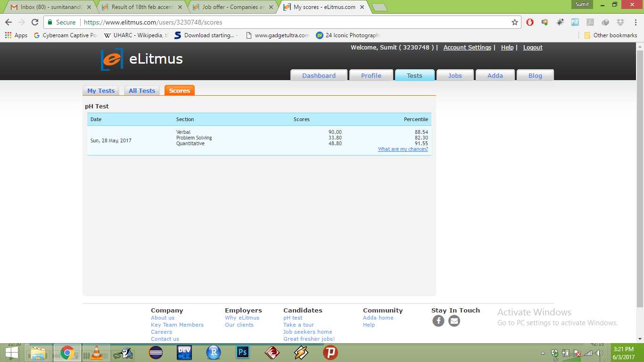Click the 'What are my chances?' link
The image size is (644, 362).
[403, 149]
